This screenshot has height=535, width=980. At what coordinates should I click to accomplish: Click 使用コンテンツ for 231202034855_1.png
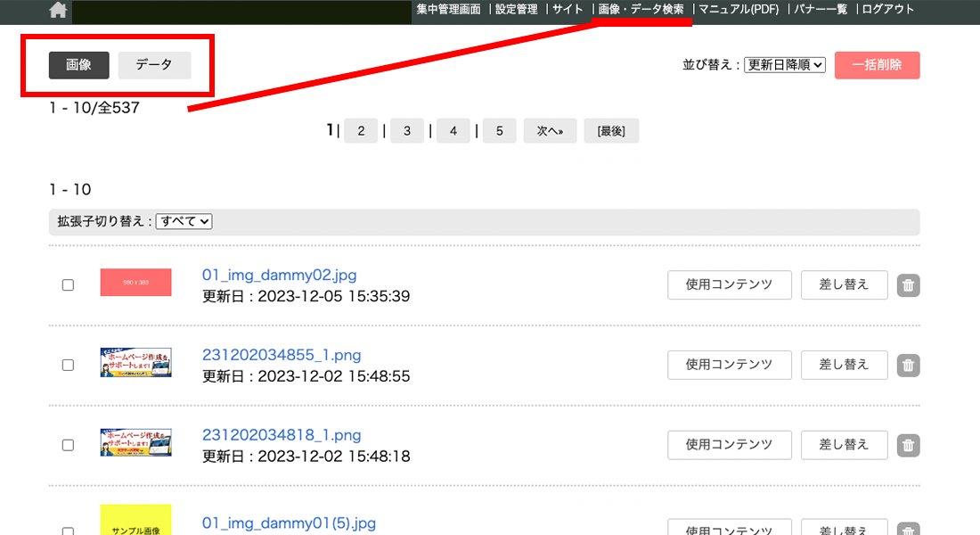pyautogui.click(x=730, y=366)
